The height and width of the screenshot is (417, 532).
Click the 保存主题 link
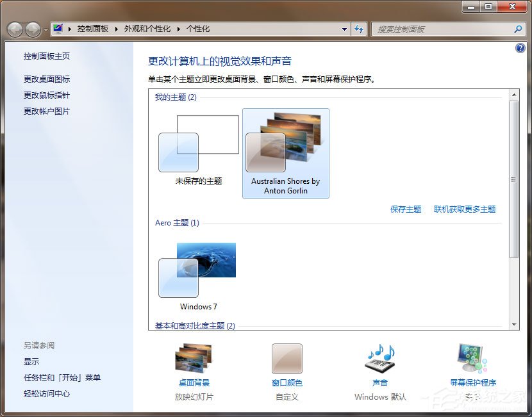point(405,209)
